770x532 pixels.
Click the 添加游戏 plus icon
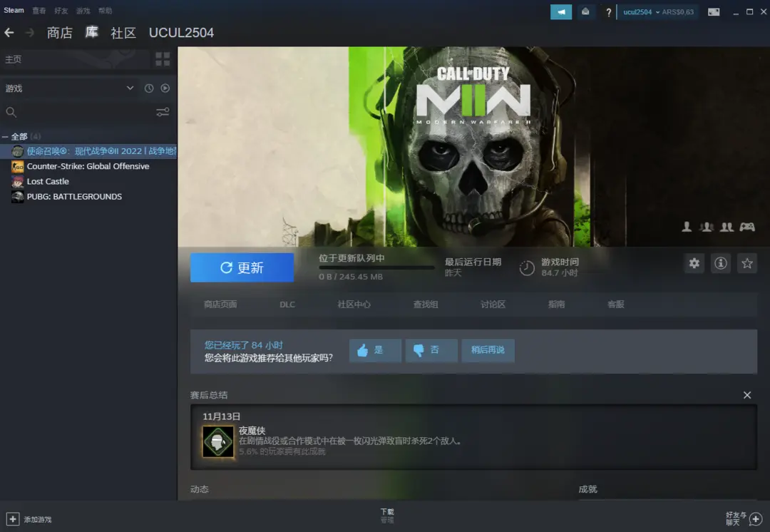click(x=13, y=519)
